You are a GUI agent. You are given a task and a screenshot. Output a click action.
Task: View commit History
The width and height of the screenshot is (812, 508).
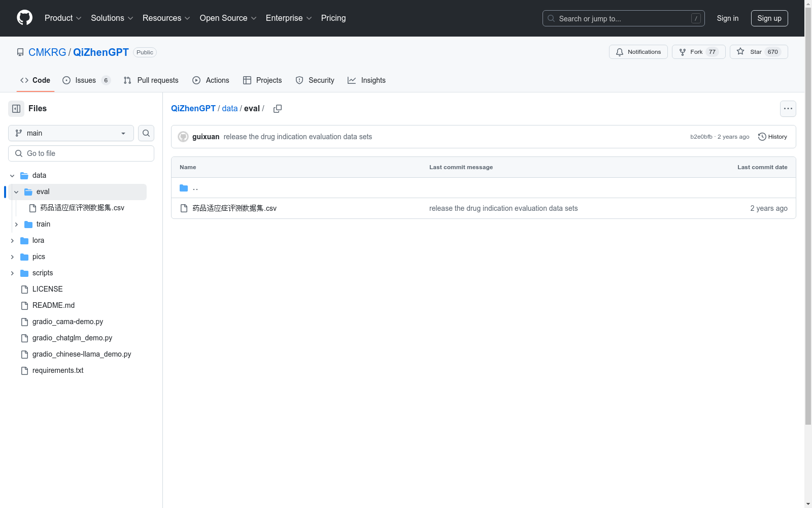pyautogui.click(x=772, y=137)
